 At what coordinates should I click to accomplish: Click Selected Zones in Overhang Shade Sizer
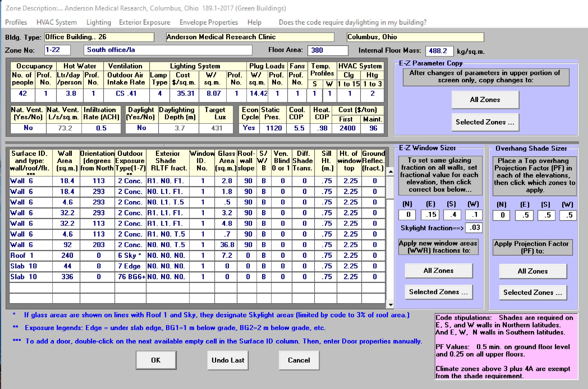click(x=533, y=293)
